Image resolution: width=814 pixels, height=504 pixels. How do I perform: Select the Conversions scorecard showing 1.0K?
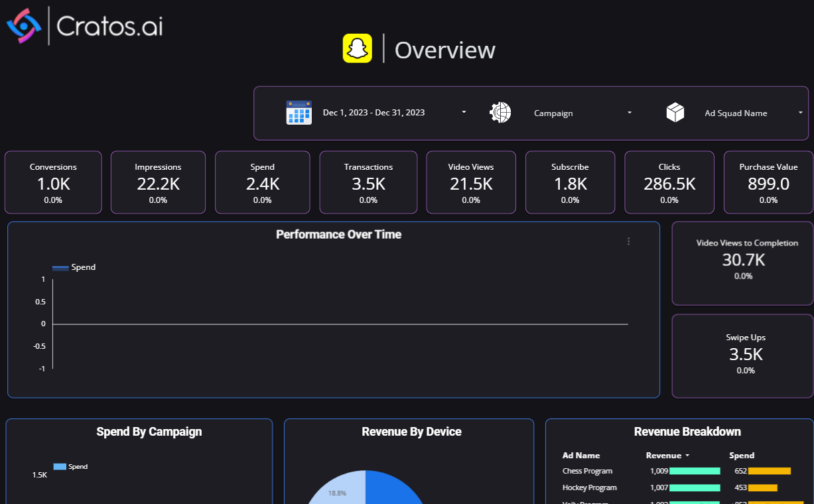53,182
